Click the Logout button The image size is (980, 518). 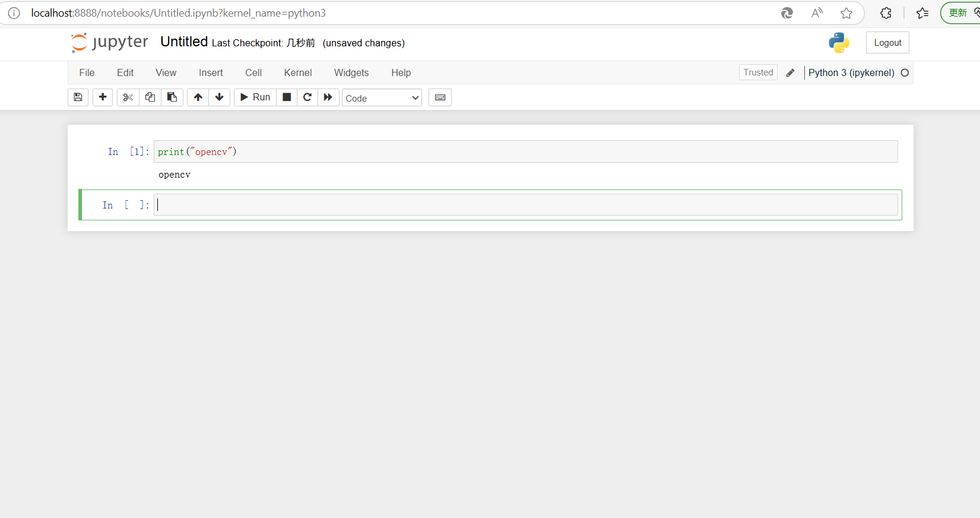(x=887, y=43)
